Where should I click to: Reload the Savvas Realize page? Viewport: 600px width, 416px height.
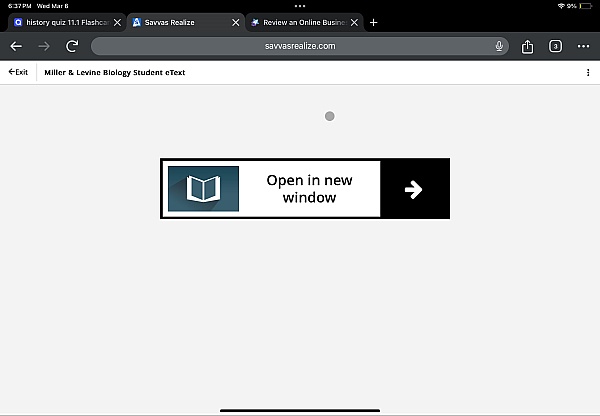tap(72, 46)
